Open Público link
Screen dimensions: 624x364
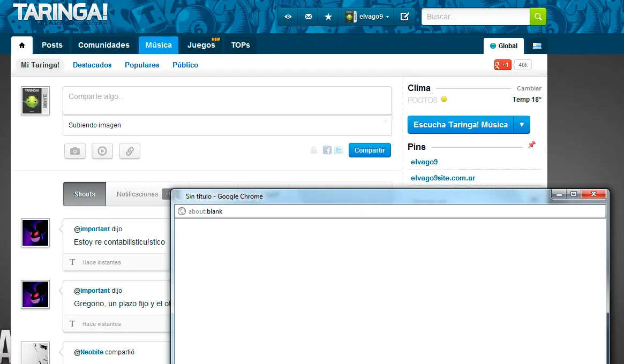[185, 65]
